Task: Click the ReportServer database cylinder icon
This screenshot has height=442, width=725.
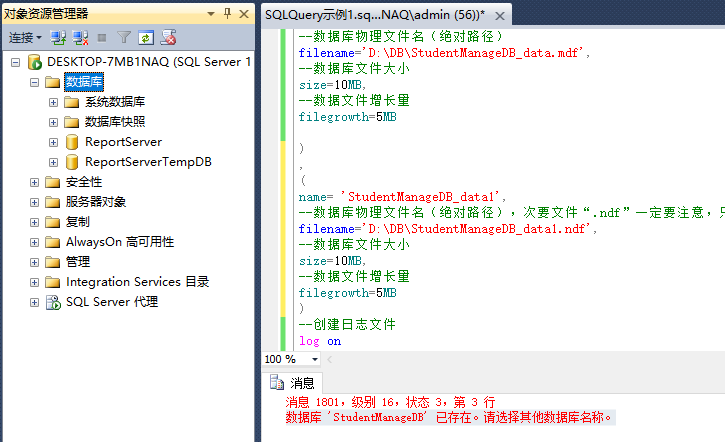Action: (72, 142)
